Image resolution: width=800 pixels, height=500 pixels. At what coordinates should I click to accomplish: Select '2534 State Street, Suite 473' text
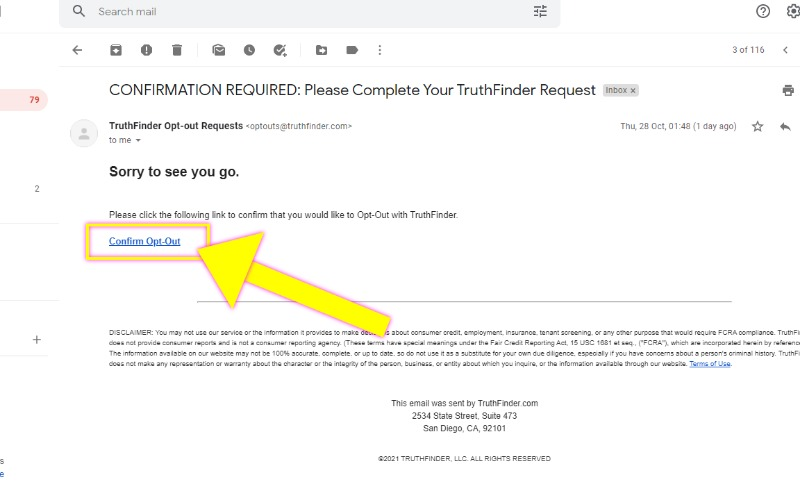point(464,416)
